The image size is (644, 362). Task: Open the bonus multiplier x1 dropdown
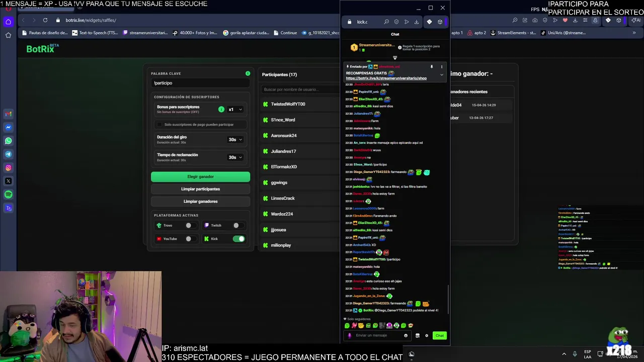click(235, 109)
